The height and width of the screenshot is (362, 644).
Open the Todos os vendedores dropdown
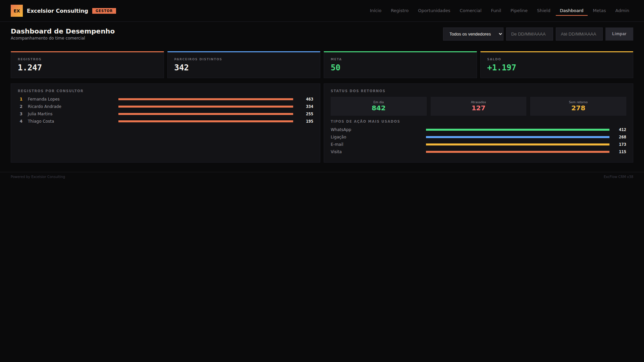(x=473, y=34)
